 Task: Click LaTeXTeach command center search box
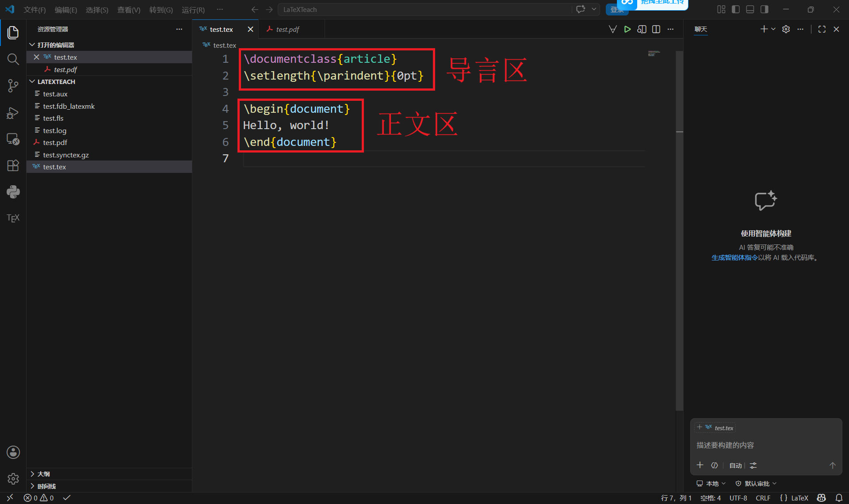(x=424, y=9)
